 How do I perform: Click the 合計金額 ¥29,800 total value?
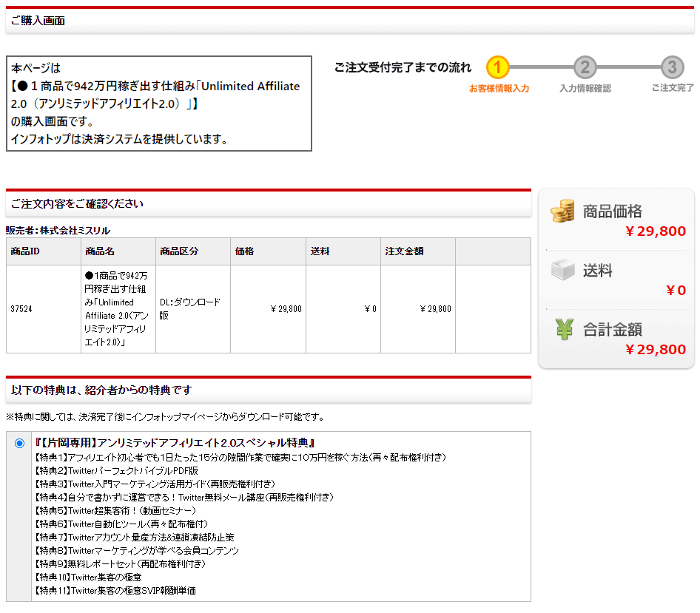[655, 350]
